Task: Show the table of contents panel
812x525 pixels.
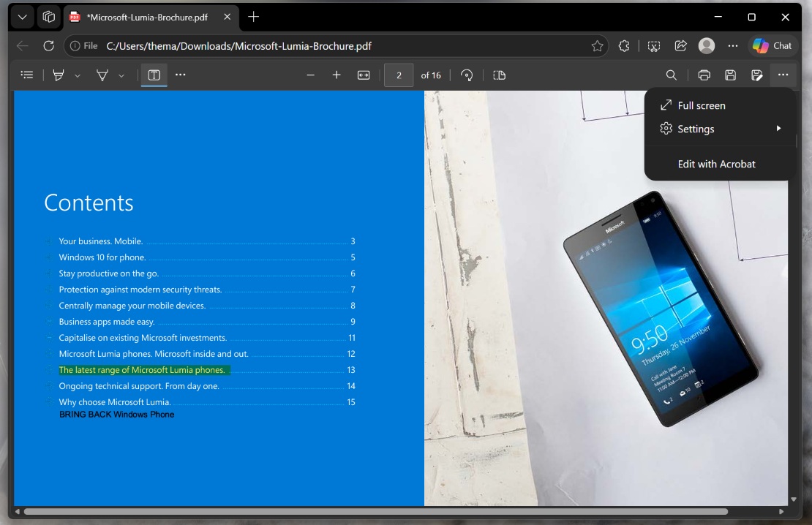Action: 27,75
